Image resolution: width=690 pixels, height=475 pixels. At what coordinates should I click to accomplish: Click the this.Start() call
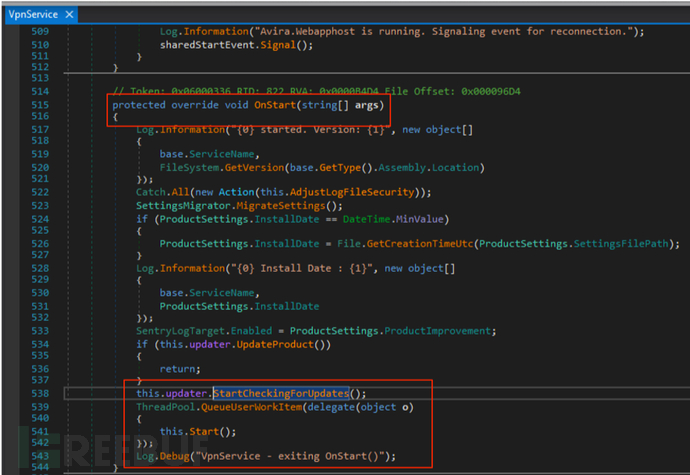[198, 431]
